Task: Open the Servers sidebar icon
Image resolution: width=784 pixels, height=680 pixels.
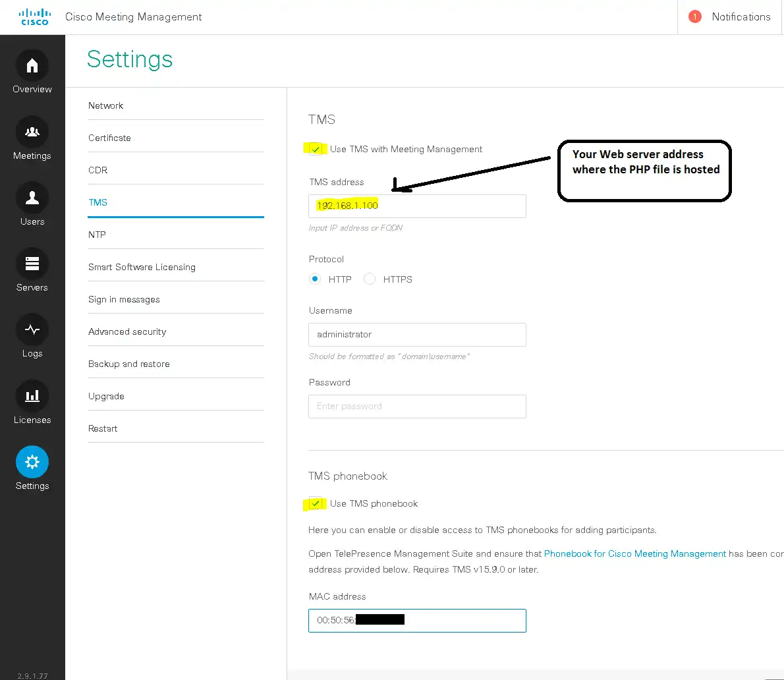Action: [32, 264]
